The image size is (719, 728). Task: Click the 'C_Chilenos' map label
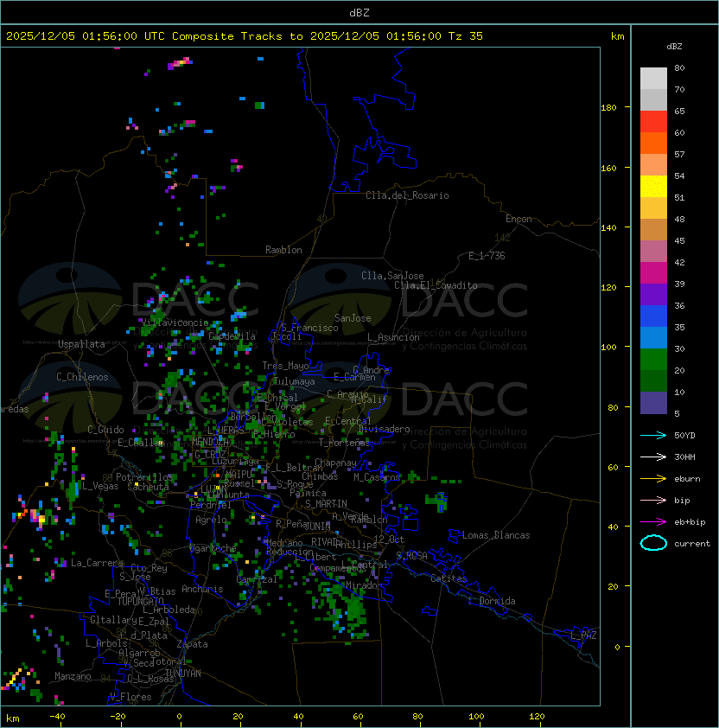click(82, 377)
